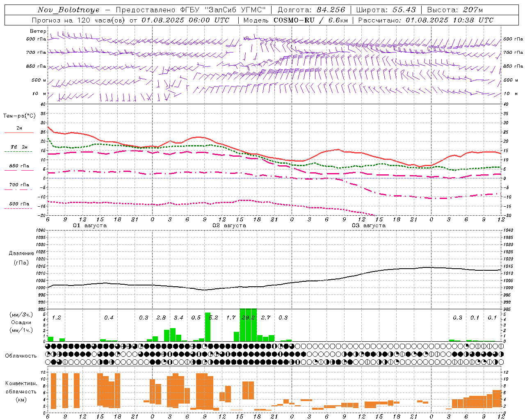
Task: Click the Широта: 55.43 field
Action: click(386, 10)
